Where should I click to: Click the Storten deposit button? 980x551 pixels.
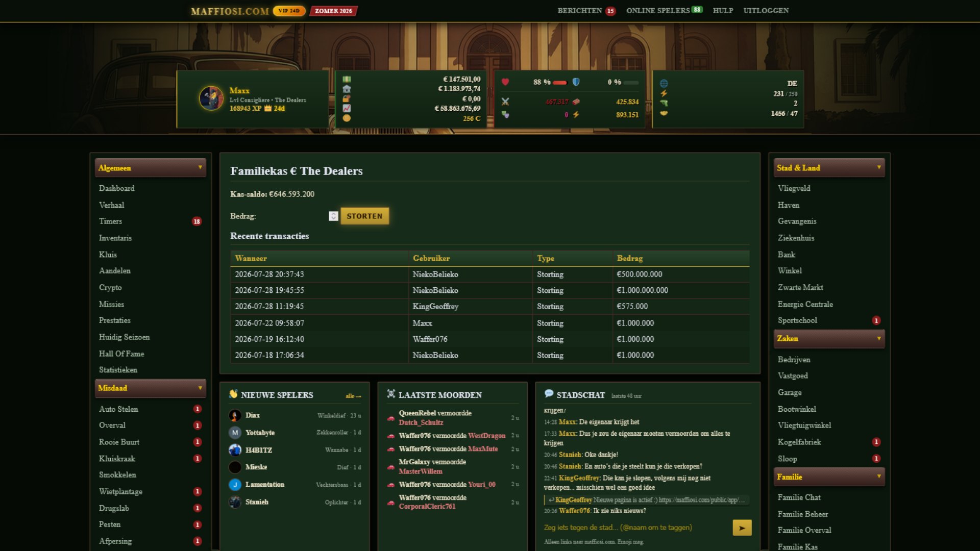coord(364,216)
